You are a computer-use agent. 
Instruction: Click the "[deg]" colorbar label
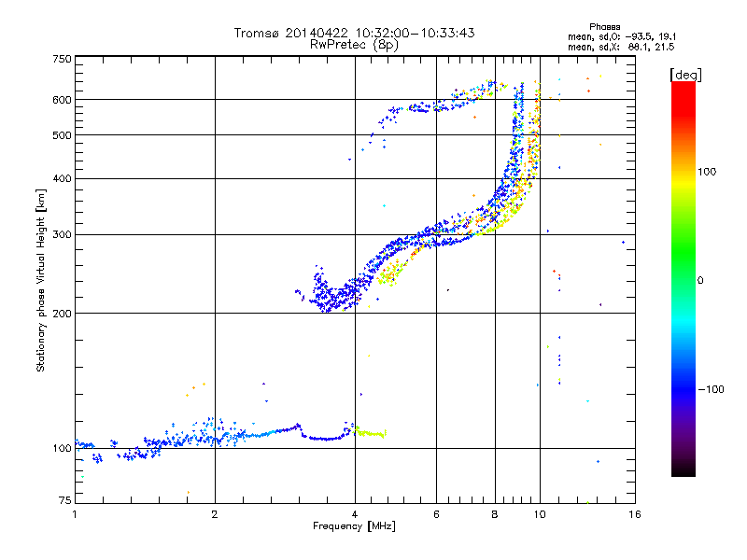point(685,75)
